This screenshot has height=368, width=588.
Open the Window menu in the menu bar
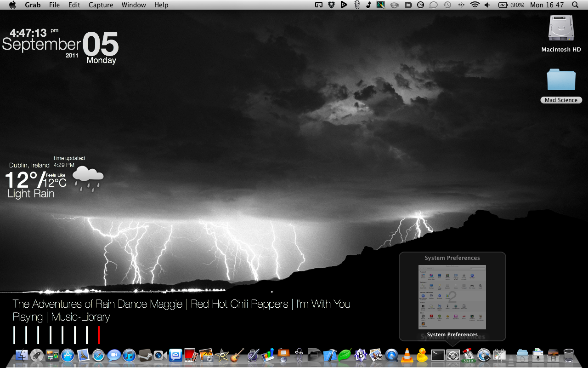[134, 5]
